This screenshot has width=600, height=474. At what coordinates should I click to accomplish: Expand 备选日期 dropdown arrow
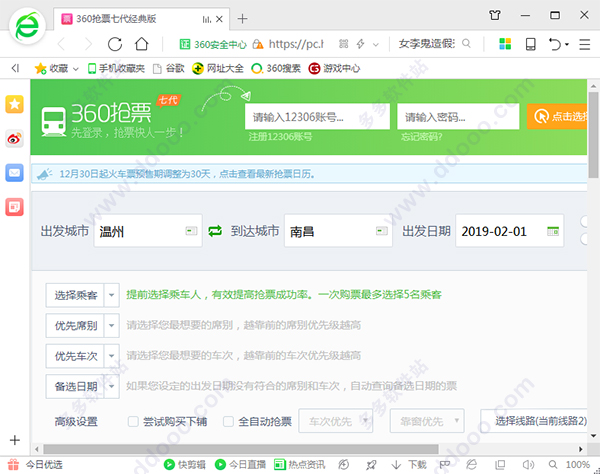coord(111,386)
